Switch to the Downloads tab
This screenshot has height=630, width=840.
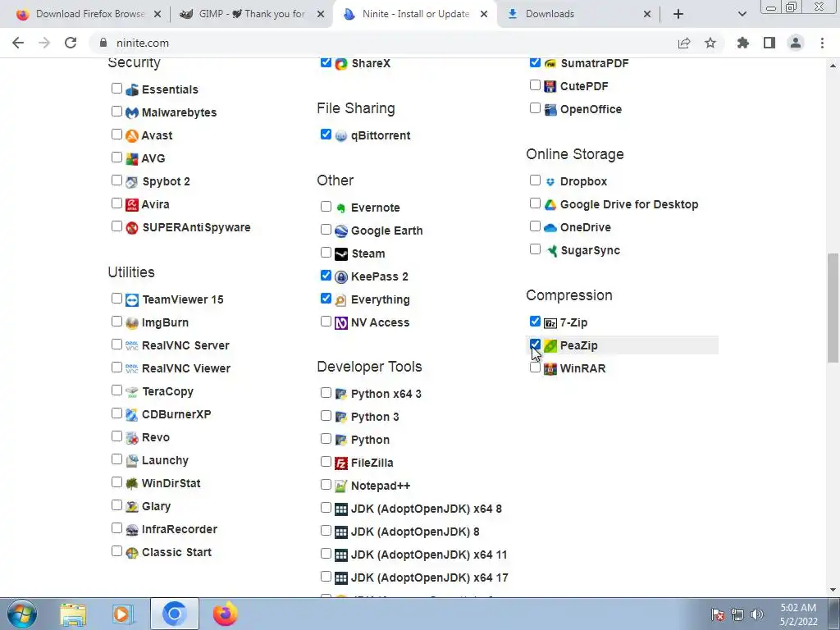click(x=578, y=14)
